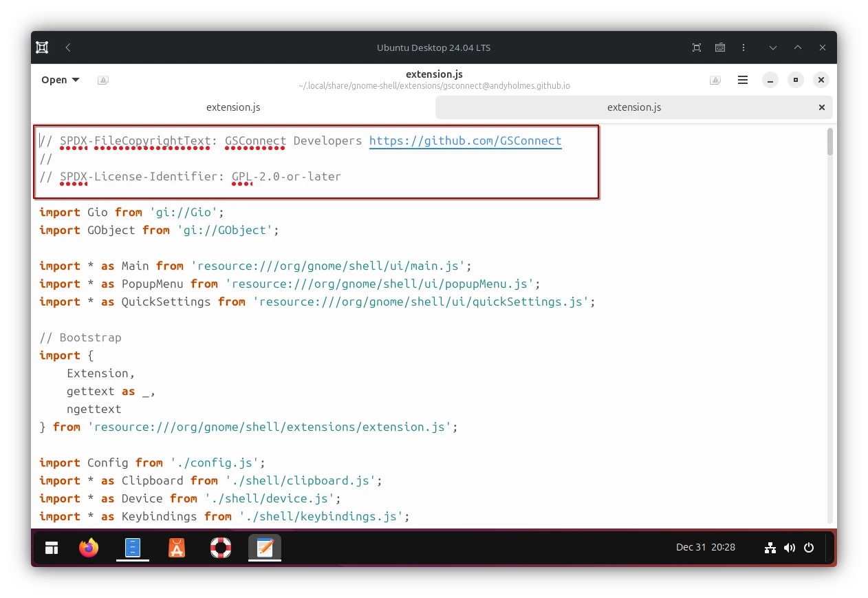Click the network status icon in system tray
The image size is (868, 598).
pos(770,547)
